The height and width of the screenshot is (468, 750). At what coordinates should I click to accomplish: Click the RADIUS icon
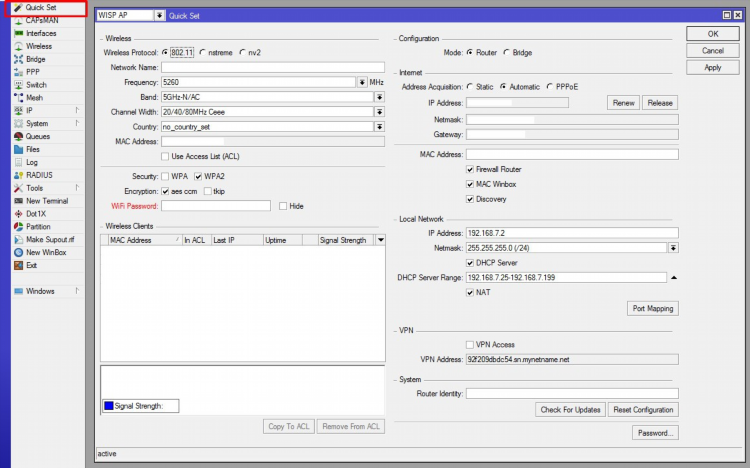pyautogui.click(x=18, y=175)
